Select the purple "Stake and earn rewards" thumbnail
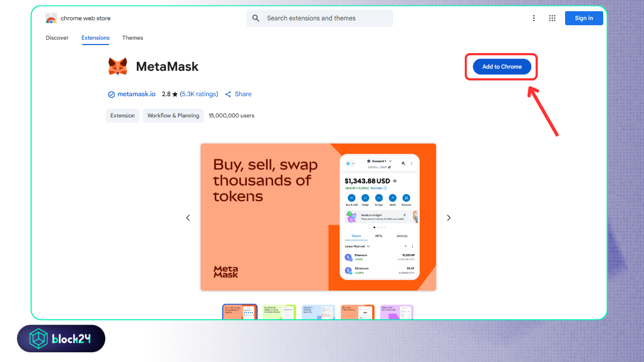The width and height of the screenshot is (644, 362). tap(397, 312)
